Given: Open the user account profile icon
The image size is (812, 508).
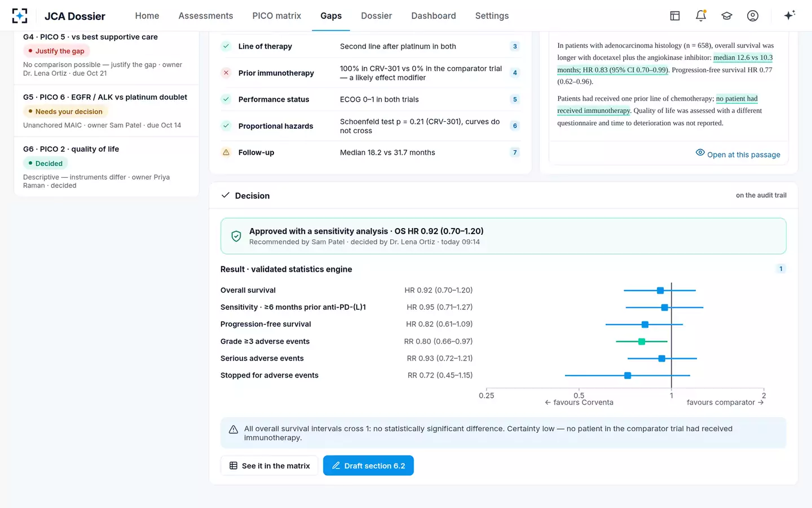Looking at the screenshot, I should coord(753,16).
